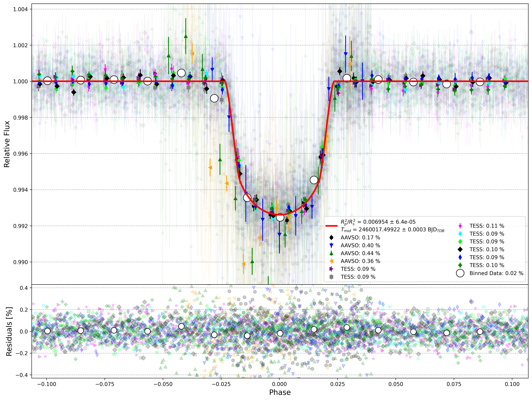Click the 0.100 tick label on the phase axis

click(512, 384)
